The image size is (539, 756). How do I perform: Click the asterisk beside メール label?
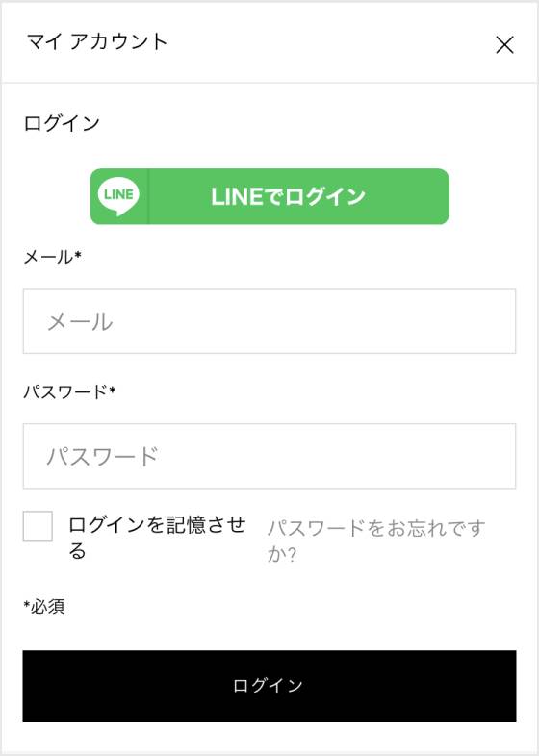coord(78,254)
